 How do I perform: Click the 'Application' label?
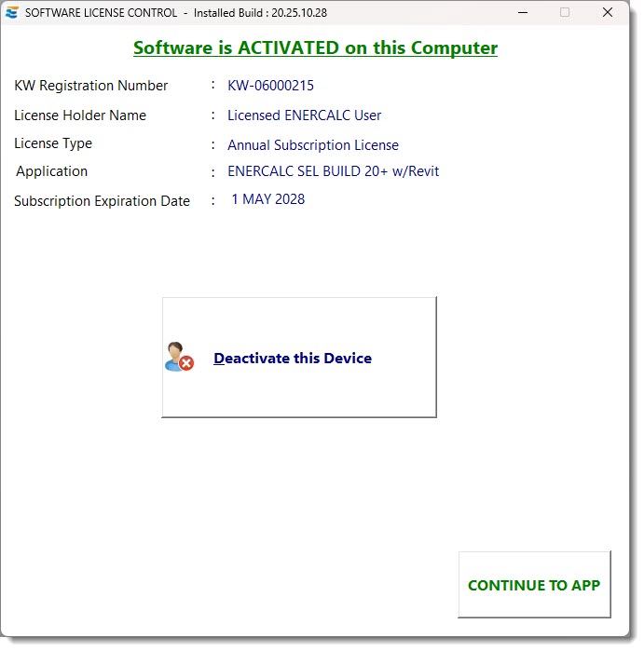[51, 171]
